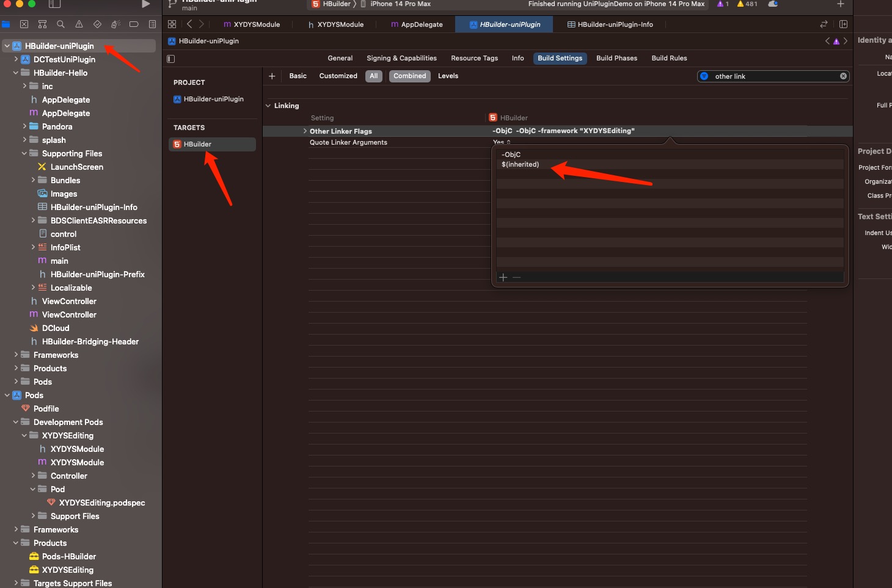Open the source control navigator

(24, 24)
